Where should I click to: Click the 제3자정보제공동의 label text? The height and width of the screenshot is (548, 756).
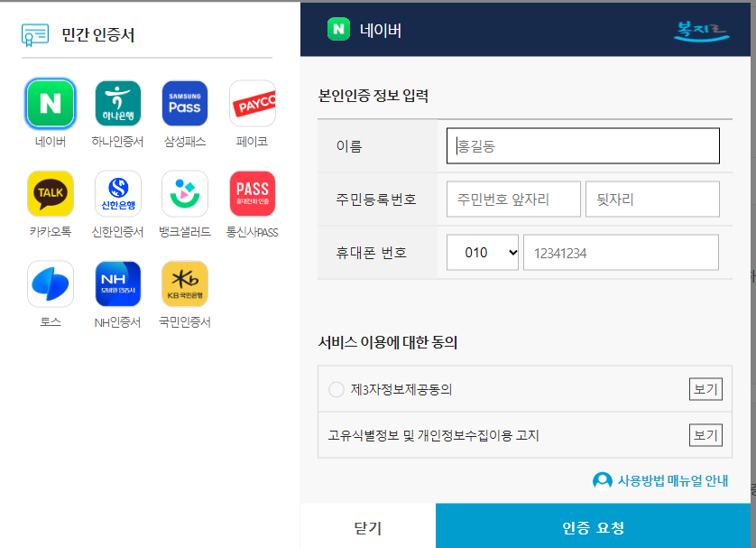click(x=401, y=389)
